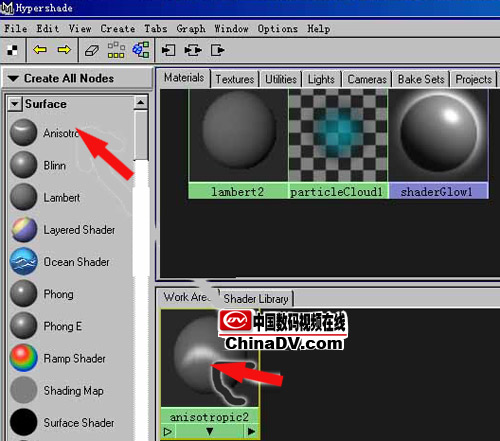Select the particleCloud1 material swatch
Image resolution: width=500 pixels, height=441 pixels.
[338, 144]
